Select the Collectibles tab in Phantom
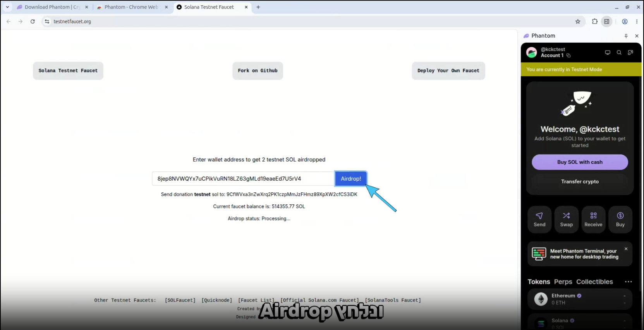 click(594, 282)
